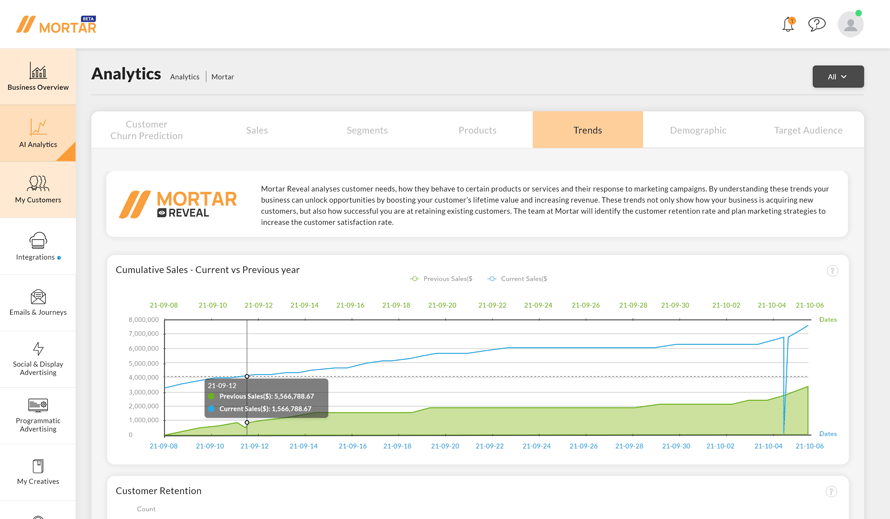Click Customer Retention help question icon
The width and height of the screenshot is (890, 519).
(x=831, y=492)
